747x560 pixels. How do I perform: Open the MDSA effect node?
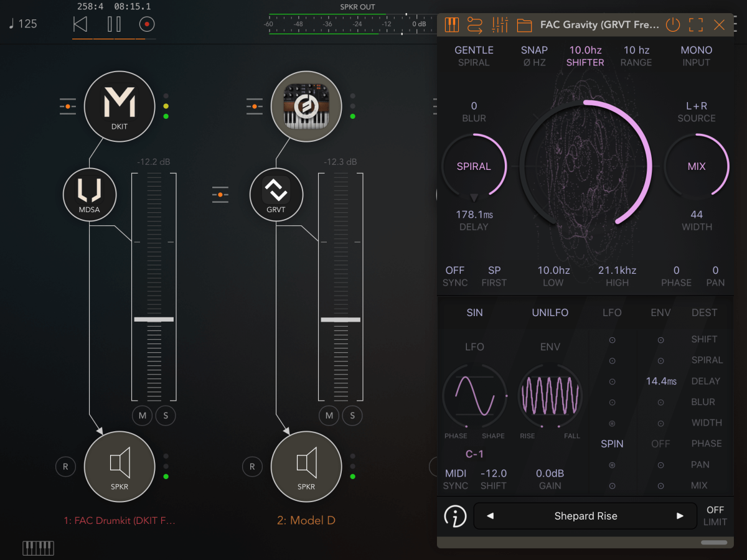(x=90, y=195)
